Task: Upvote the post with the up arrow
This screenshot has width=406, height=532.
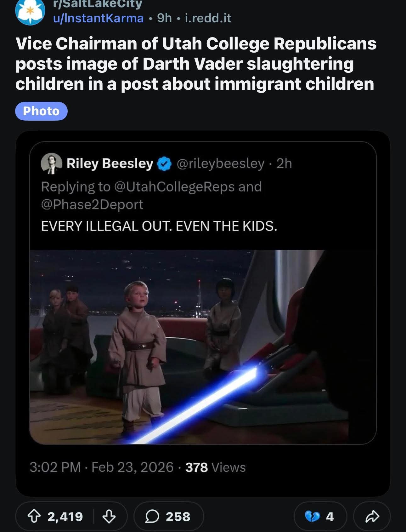Action: tap(34, 517)
